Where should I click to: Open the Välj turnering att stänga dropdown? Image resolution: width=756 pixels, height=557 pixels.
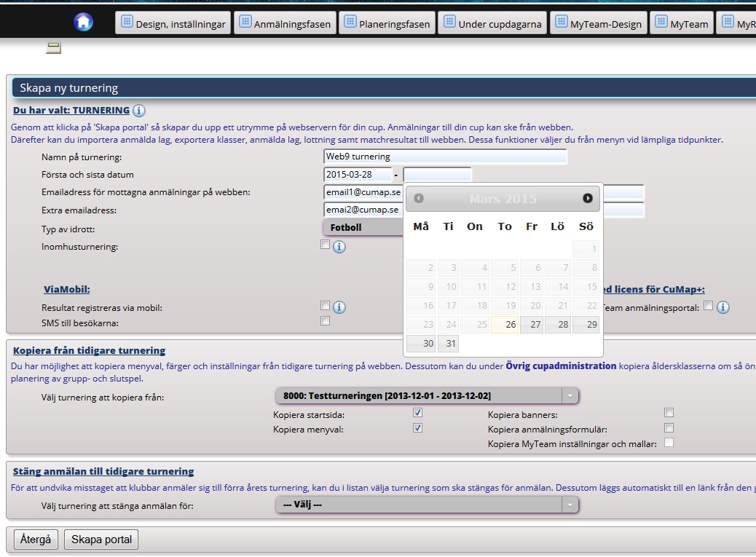[427, 505]
